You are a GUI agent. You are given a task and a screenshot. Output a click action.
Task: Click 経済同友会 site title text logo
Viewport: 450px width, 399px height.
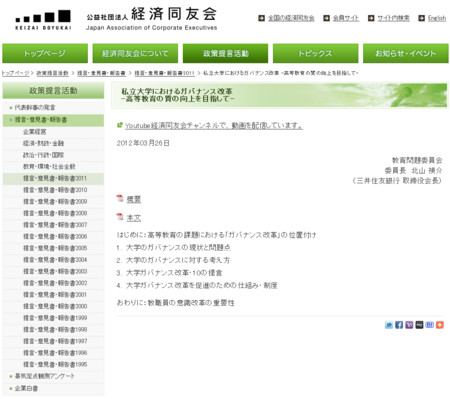[x=152, y=19]
